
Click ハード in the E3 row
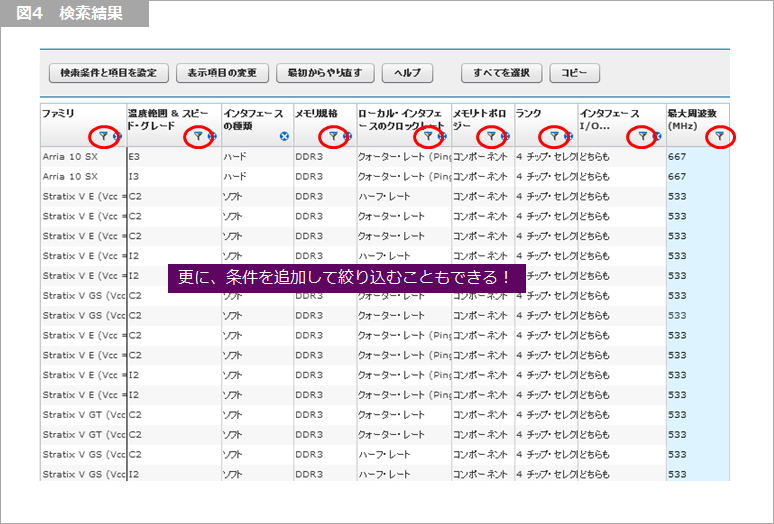coord(234,156)
